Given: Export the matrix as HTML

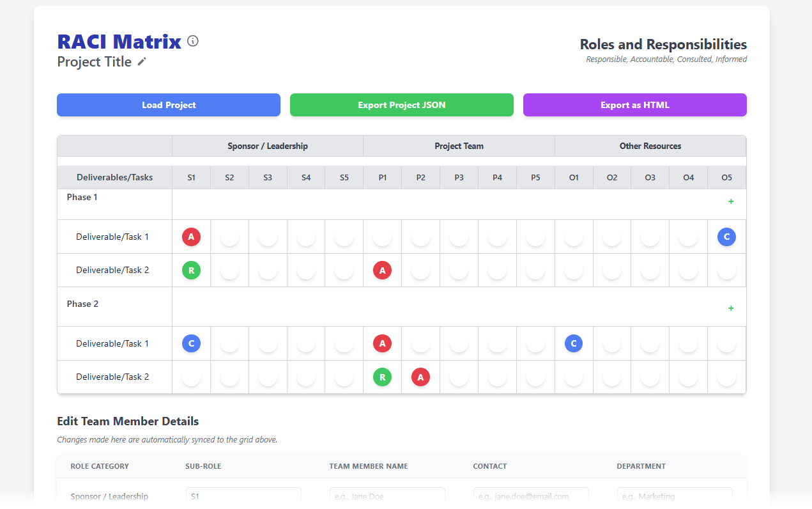Looking at the screenshot, I should [x=634, y=105].
